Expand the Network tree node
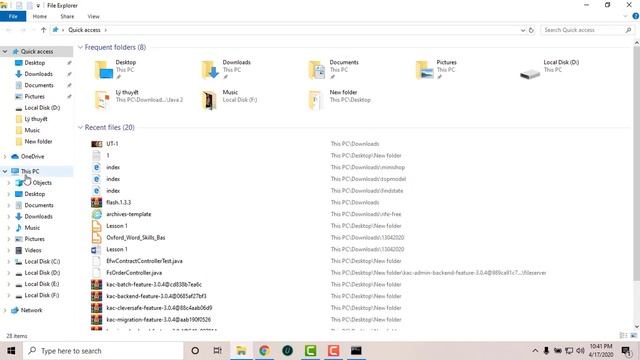 point(5,310)
